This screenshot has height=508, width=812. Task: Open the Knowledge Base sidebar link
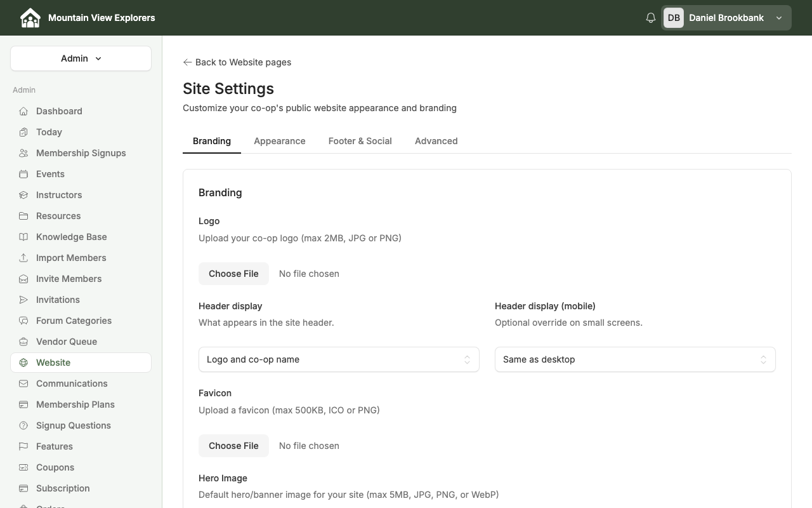(81, 237)
